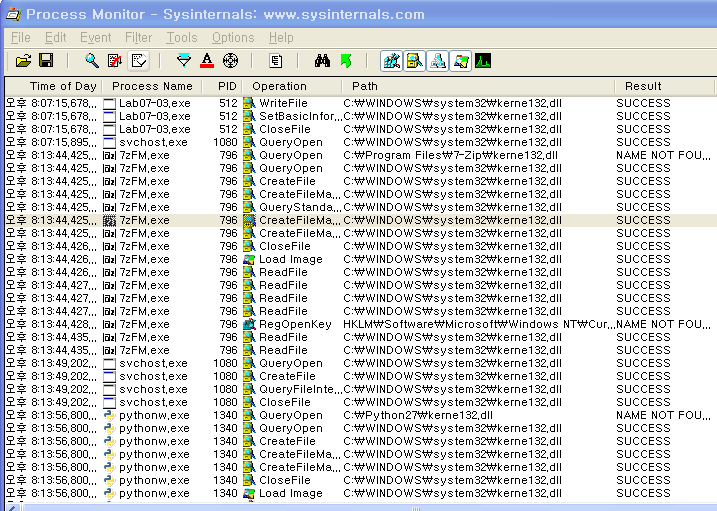
Task: Open the Options menu
Action: (x=233, y=37)
